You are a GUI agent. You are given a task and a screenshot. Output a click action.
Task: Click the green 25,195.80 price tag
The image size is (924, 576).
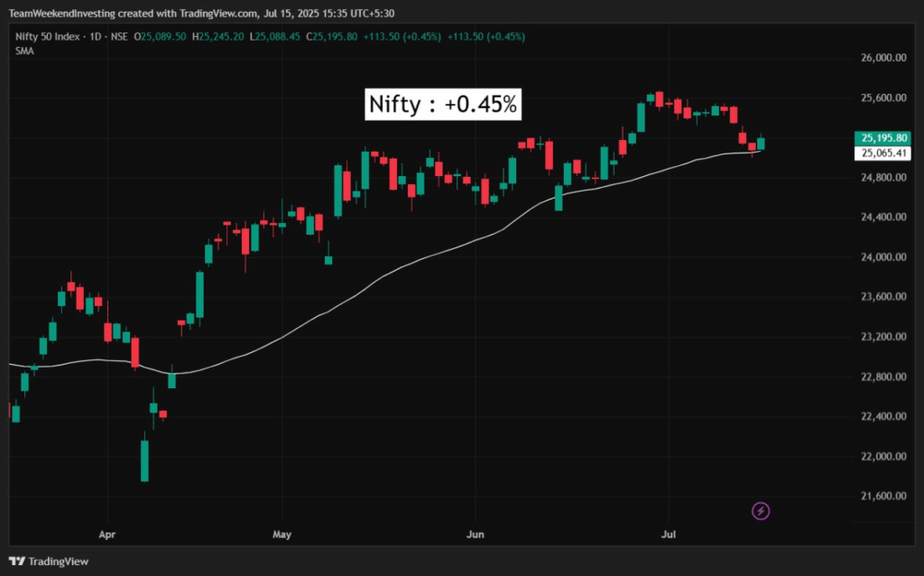tap(882, 138)
